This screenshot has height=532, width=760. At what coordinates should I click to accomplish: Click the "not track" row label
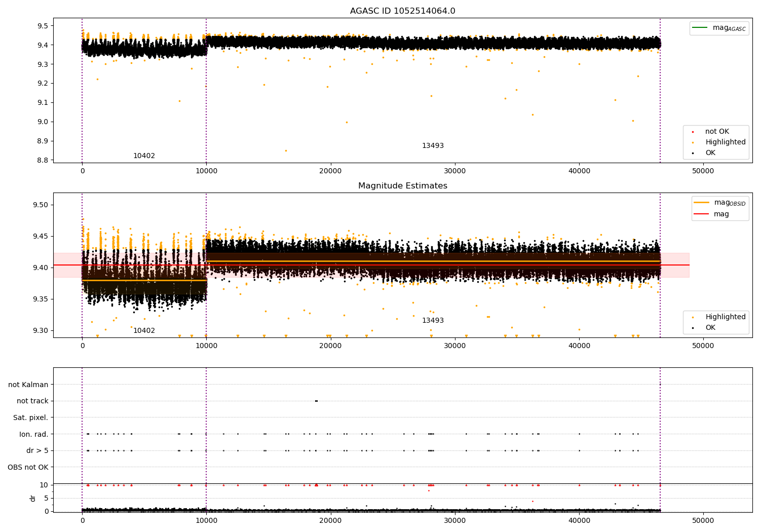point(32,401)
